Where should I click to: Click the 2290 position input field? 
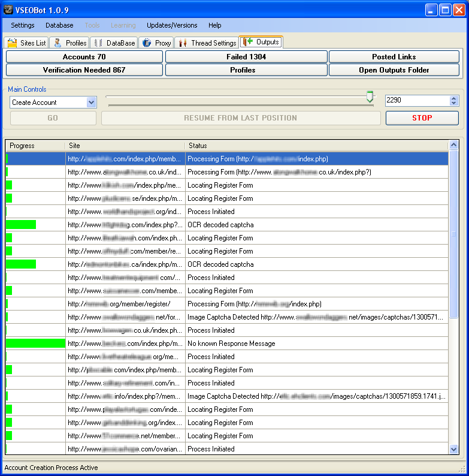417,100
